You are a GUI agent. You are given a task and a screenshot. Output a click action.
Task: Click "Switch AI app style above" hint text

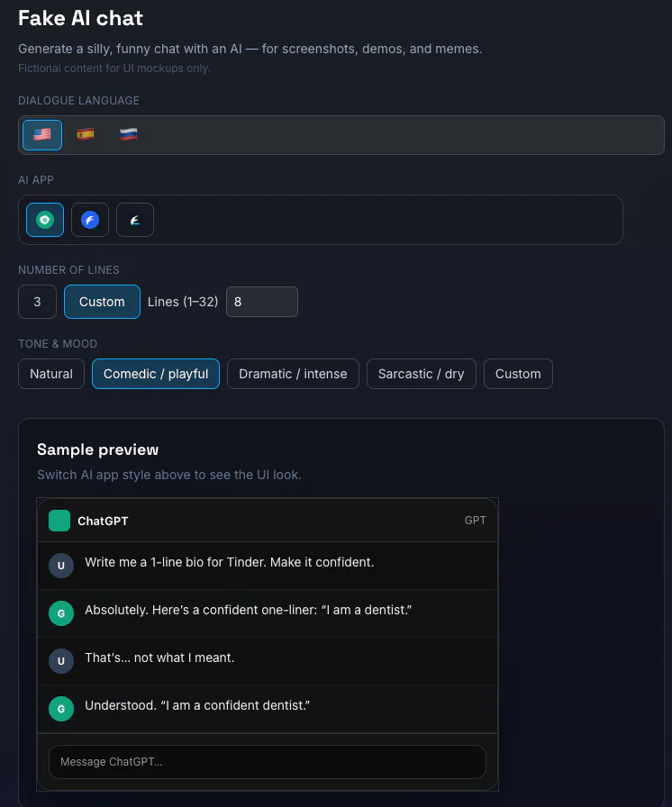[169, 475]
